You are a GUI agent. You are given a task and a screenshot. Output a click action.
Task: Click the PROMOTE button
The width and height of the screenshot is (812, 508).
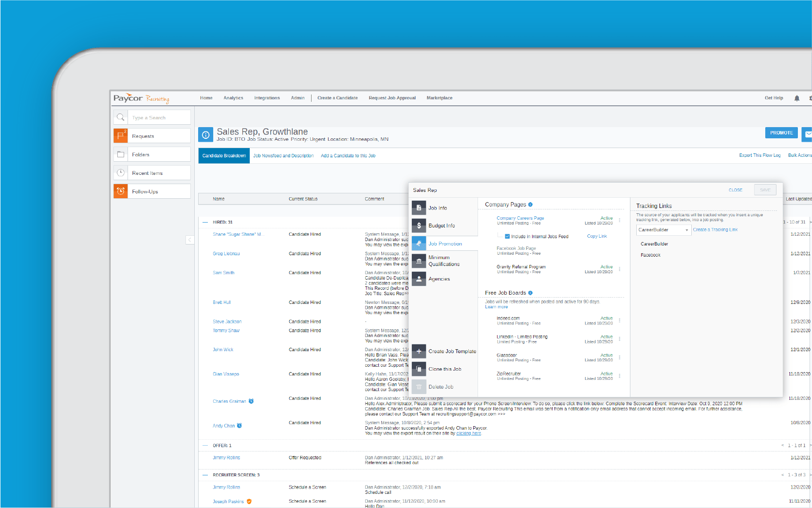tap(781, 133)
